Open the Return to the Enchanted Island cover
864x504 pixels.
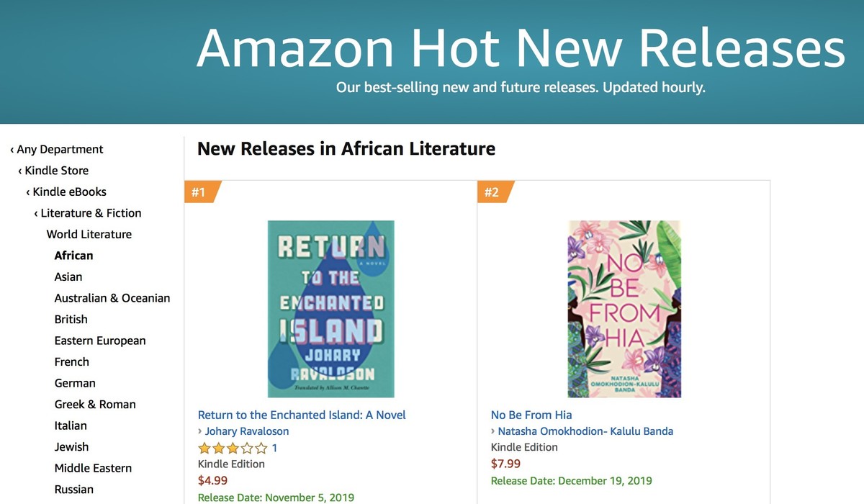click(331, 309)
